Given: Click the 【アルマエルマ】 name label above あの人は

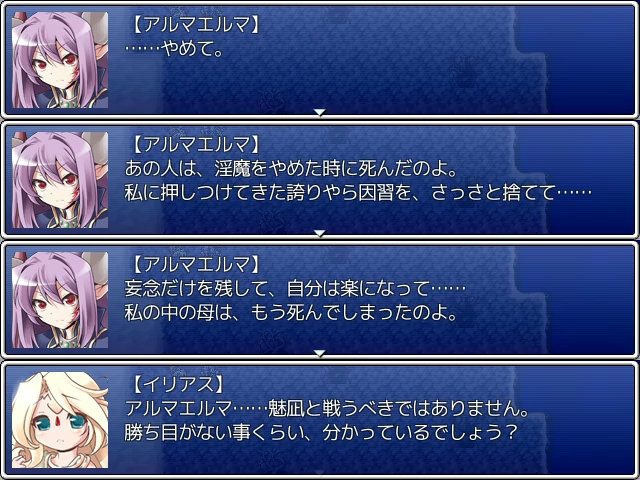Looking at the screenshot, I should 195,145.
